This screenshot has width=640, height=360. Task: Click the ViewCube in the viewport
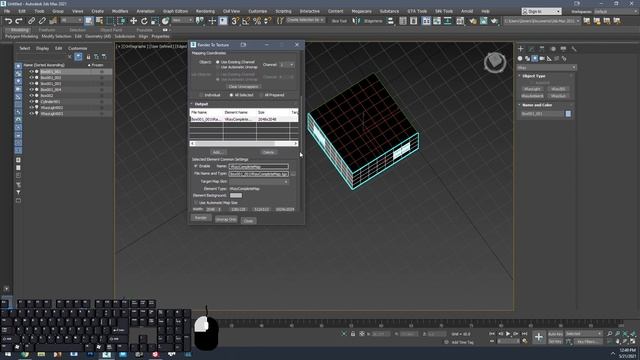(495, 62)
